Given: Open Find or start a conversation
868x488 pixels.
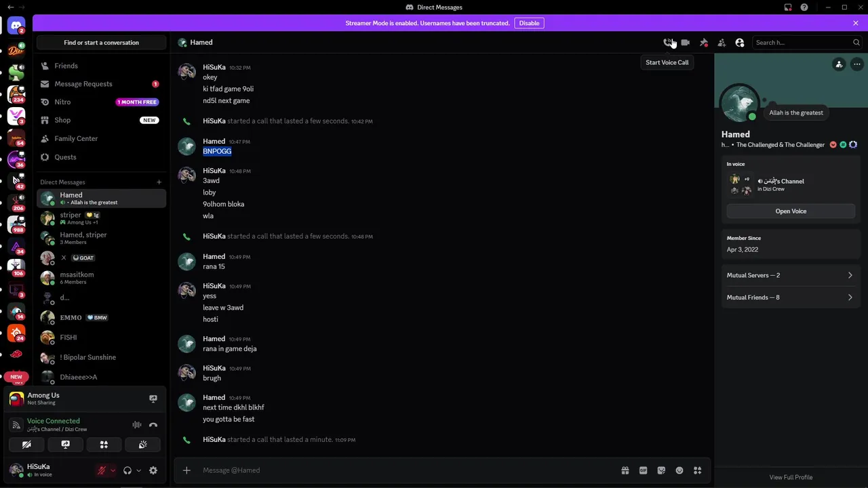Looking at the screenshot, I should [101, 43].
